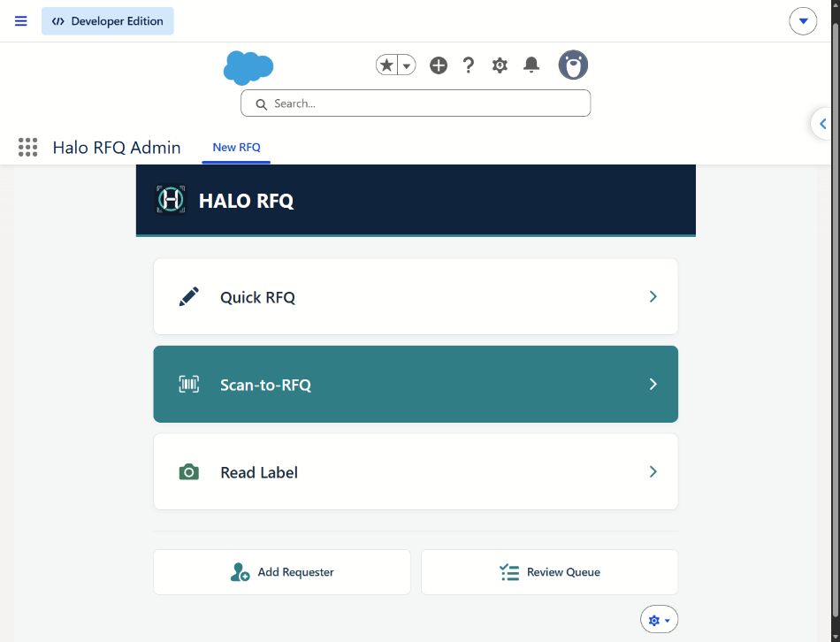Click the page vertical scrollbar
This screenshot has height=642, width=840.
[x=836, y=321]
